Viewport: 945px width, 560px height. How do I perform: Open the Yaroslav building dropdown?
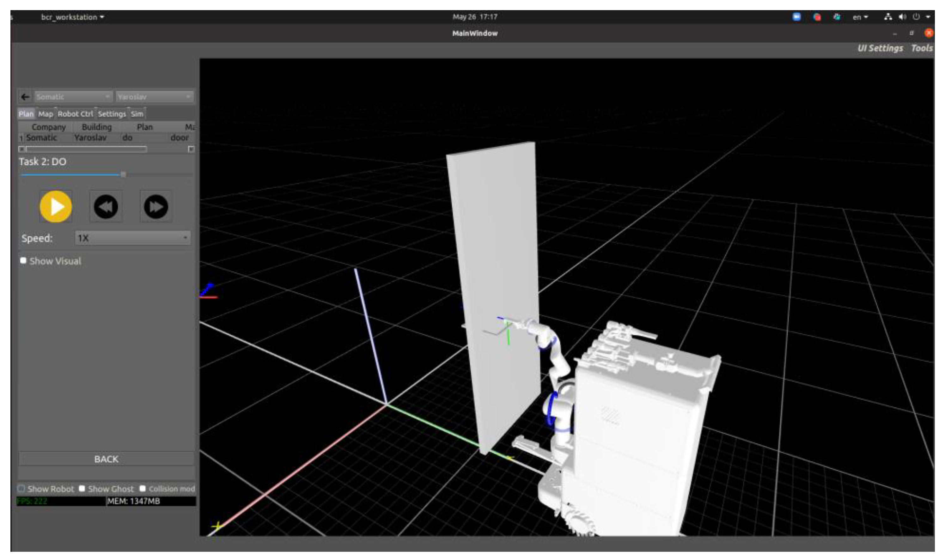point(155,97)
